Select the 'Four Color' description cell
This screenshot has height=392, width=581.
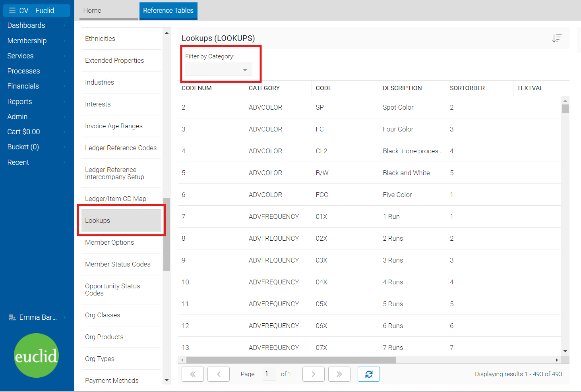click(x=413, y=129)
